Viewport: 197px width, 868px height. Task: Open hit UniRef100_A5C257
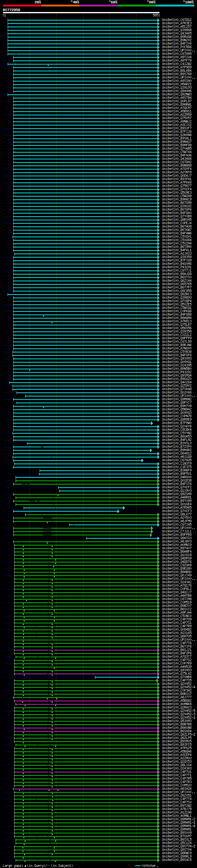coord(176,26)
